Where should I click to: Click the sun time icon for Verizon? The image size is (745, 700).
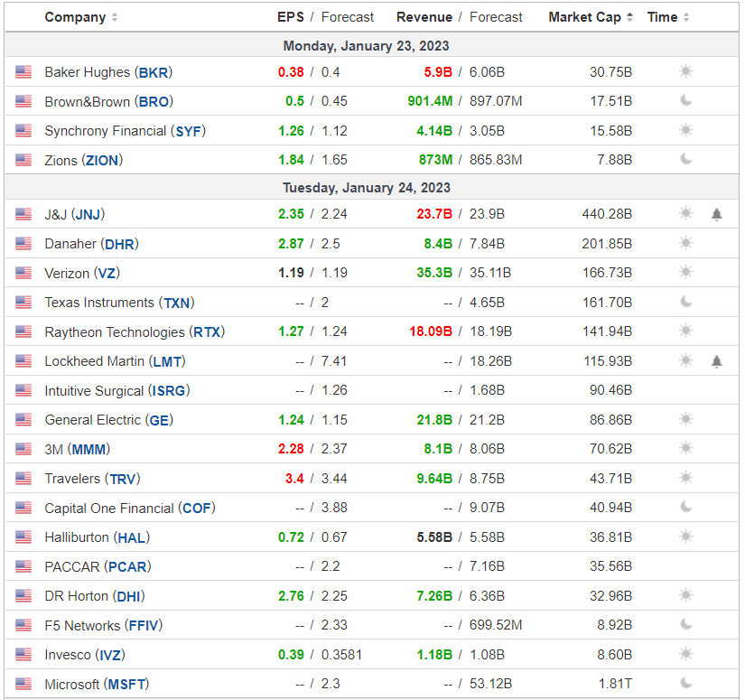[x=685, y=272]
